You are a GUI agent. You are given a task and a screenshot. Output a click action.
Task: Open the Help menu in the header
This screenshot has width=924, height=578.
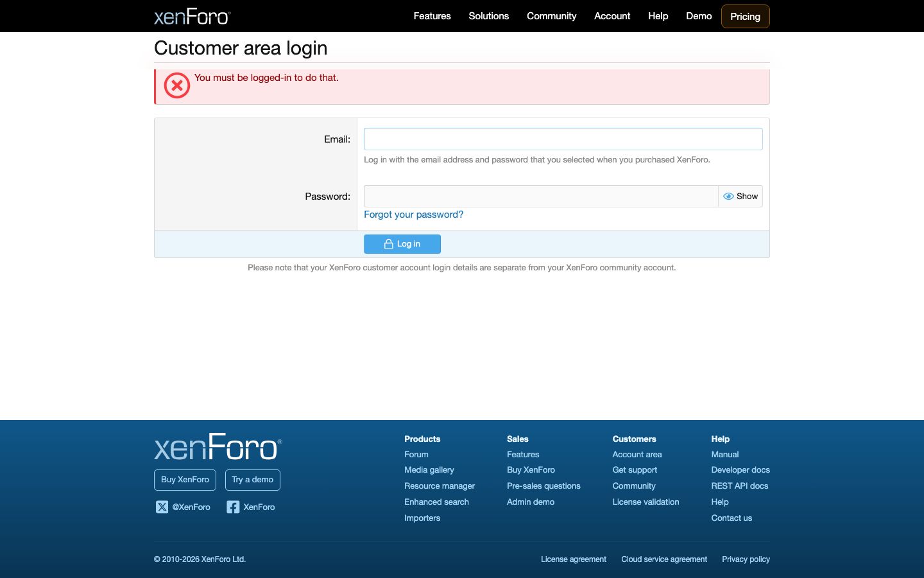pos(658,16)
